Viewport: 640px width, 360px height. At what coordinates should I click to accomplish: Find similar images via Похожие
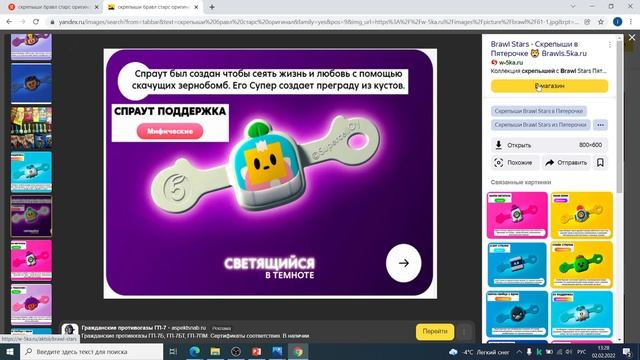click(514, 162)
